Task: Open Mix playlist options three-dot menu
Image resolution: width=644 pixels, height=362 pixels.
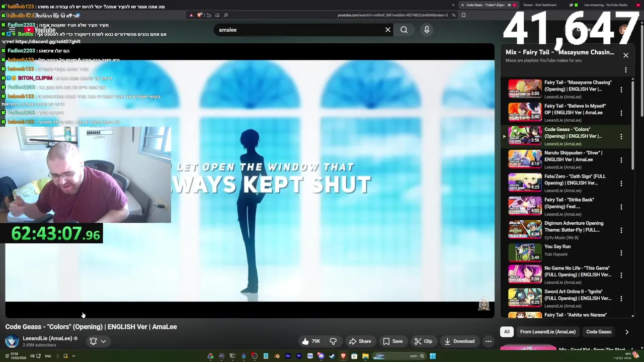Action: coord(626,70)
